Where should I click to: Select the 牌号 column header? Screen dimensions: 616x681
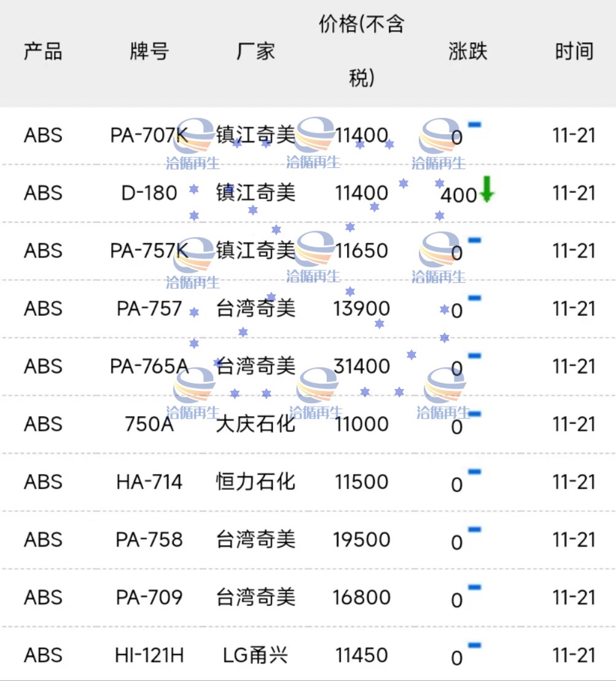coord(149,51)
